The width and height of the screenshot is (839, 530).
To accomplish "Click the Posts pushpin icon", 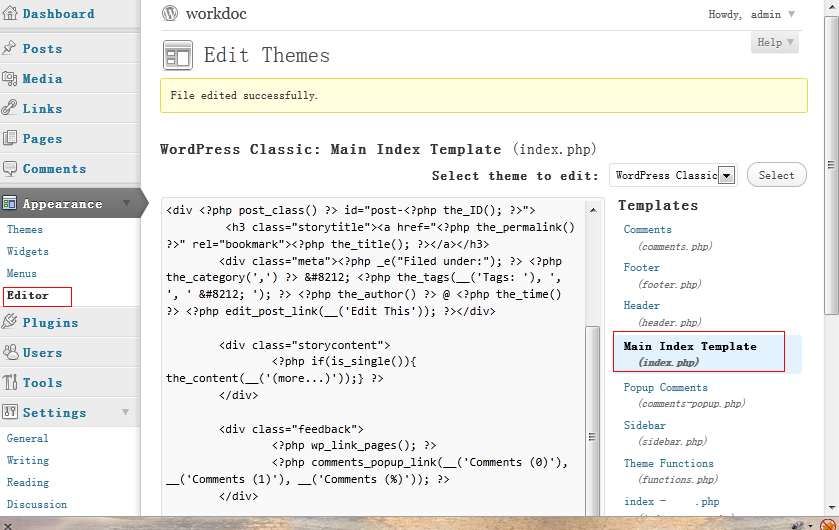I will [x=10, y=48].
